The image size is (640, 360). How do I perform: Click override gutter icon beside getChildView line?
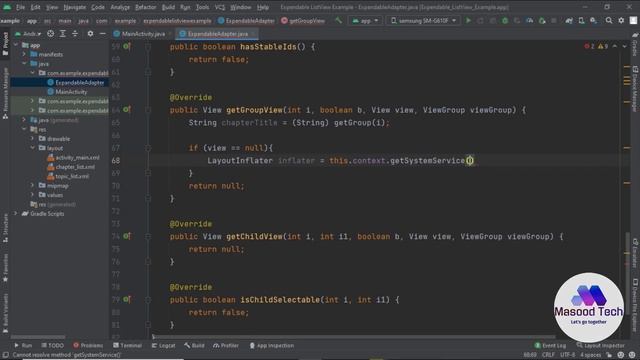127,236
